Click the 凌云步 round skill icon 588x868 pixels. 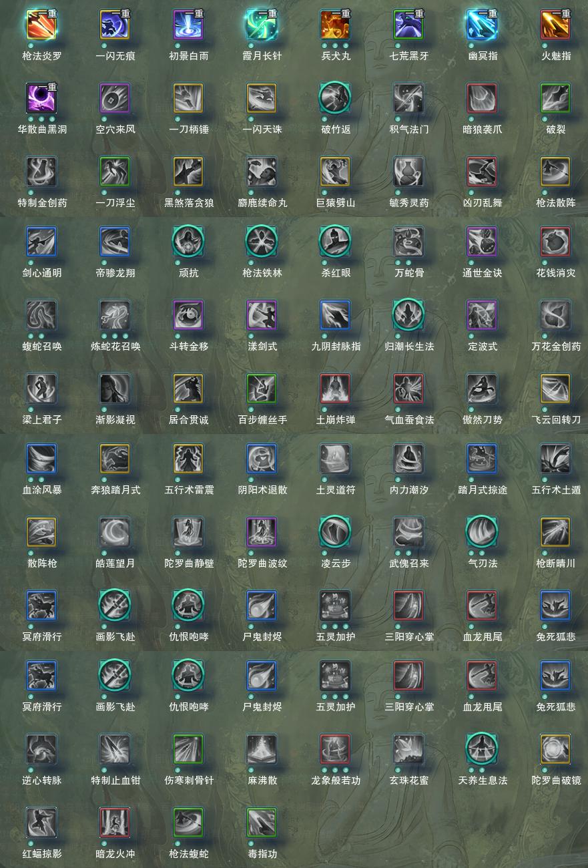tap(335, 533)
